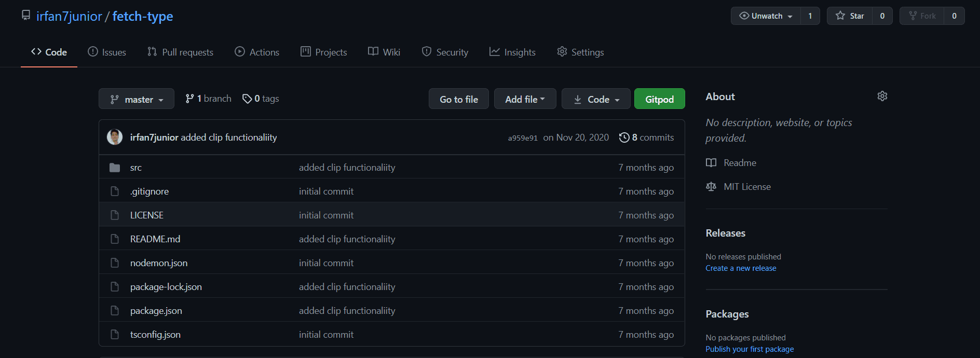Click '7 months ago' in the LICENSE row
The height and width of the screenshot is (358, 980).
coord(646,215)
